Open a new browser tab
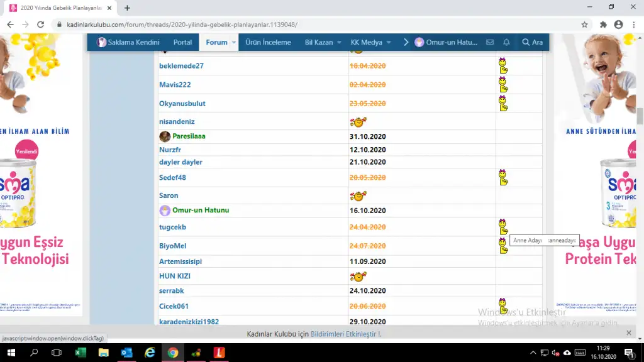This screenshot has width=644, height=362. (x=127, y=8)
